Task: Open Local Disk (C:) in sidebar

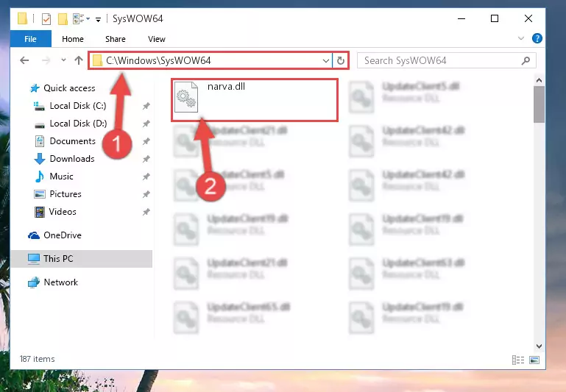Action: pyautogui.click(x=77, y=106)
